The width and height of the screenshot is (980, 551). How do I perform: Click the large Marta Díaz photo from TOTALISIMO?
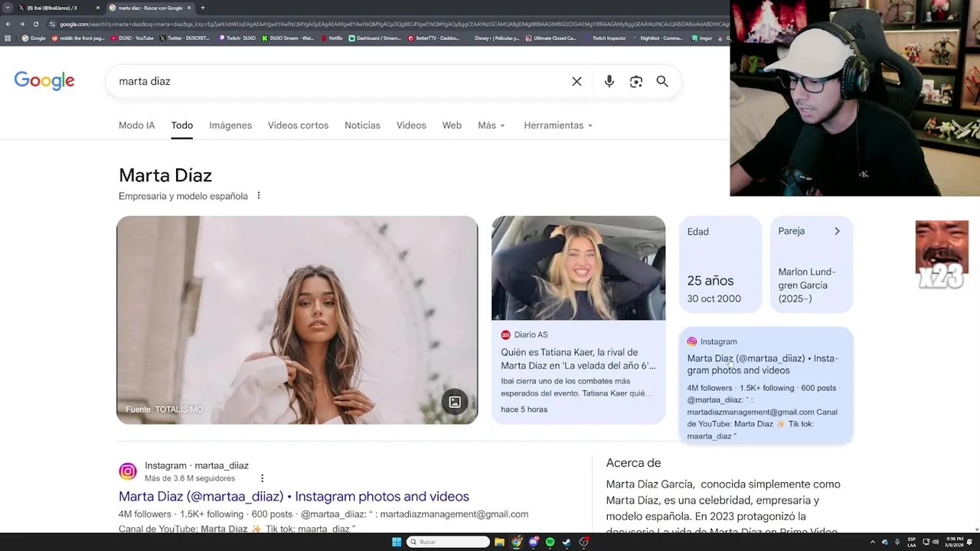pos(297,320)
